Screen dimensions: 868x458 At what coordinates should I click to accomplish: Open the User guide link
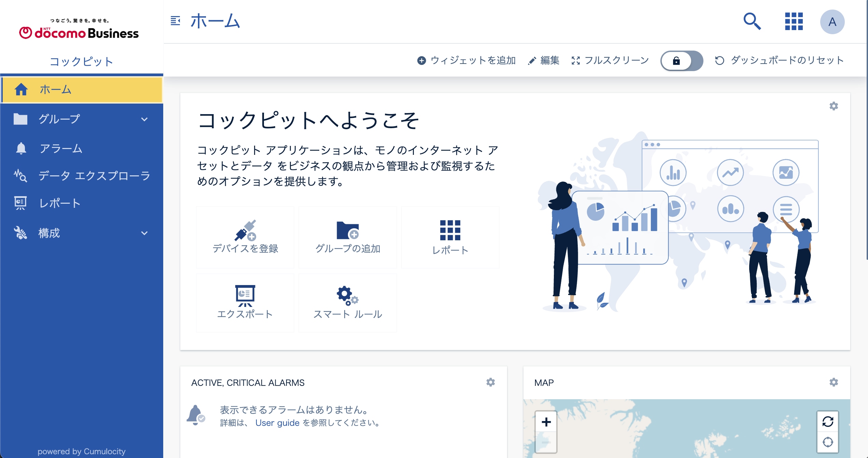tap(277, 423)
